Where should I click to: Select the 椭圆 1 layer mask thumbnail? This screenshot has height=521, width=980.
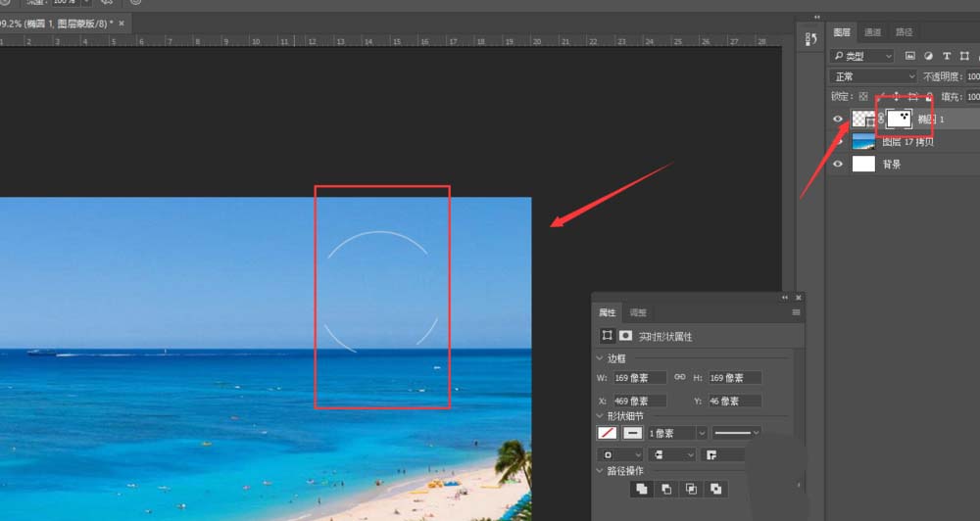click(x=899, y=118)
